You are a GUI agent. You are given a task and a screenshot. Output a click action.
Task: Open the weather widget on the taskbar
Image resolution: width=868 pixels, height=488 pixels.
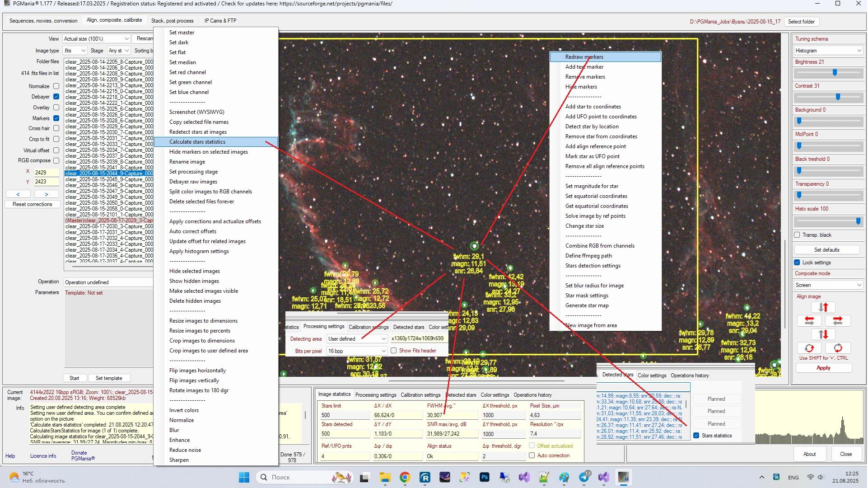click(x=37, y=477)
